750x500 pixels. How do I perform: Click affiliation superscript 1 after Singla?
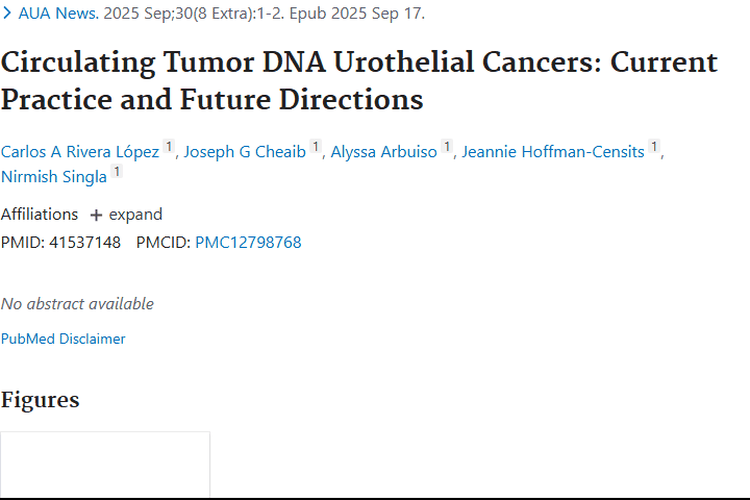(117, 172)
